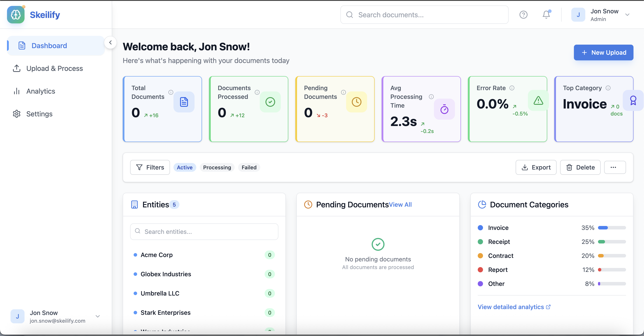Click Total Documents info icon

click(171, 92)
